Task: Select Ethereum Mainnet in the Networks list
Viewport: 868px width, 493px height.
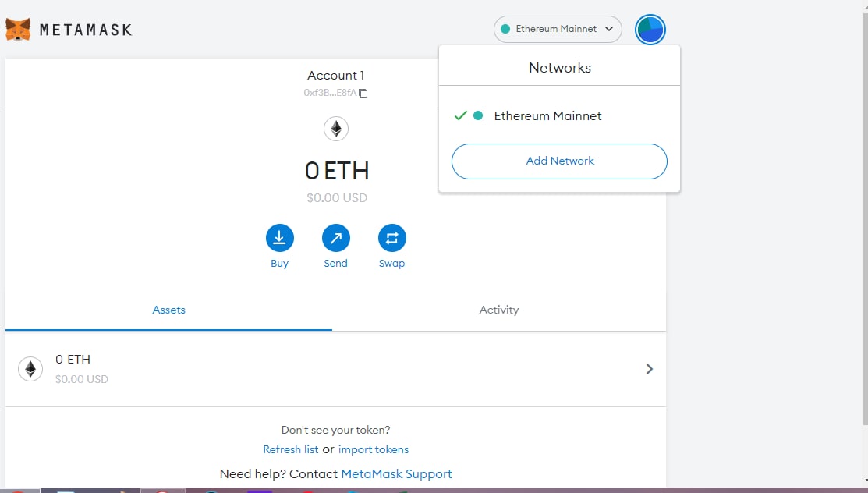Action: pos(559,115)
